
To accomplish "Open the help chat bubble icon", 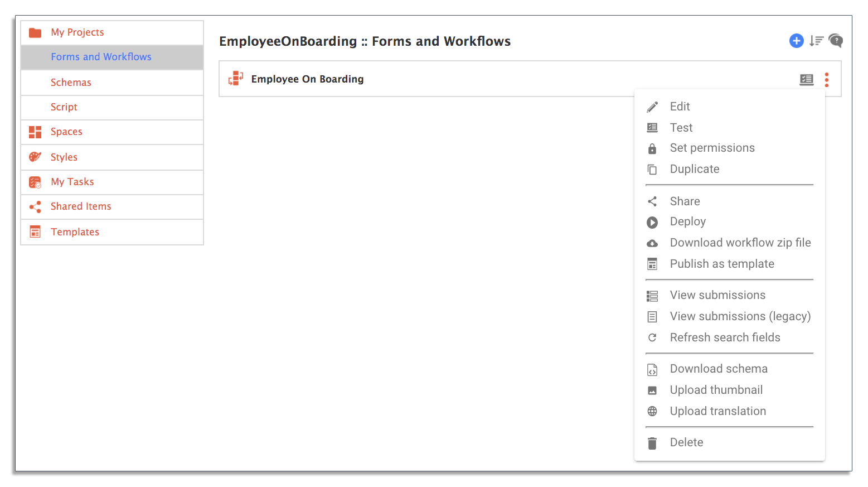I will [836, 40].
